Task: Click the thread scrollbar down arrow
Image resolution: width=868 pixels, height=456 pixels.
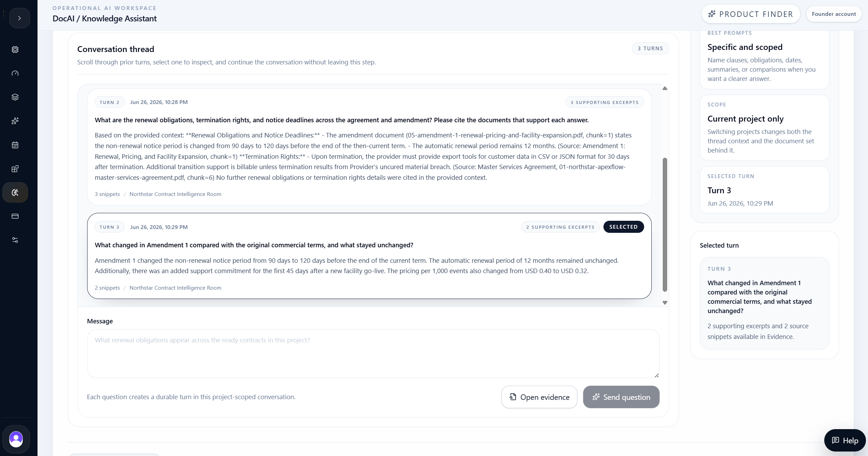Action: [x=665, y=303]
